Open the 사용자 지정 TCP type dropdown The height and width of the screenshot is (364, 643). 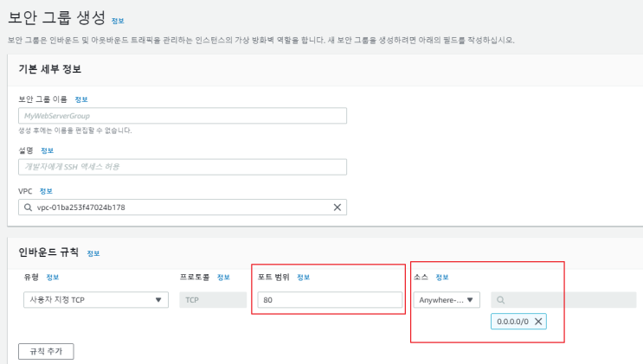coord(96,300)
